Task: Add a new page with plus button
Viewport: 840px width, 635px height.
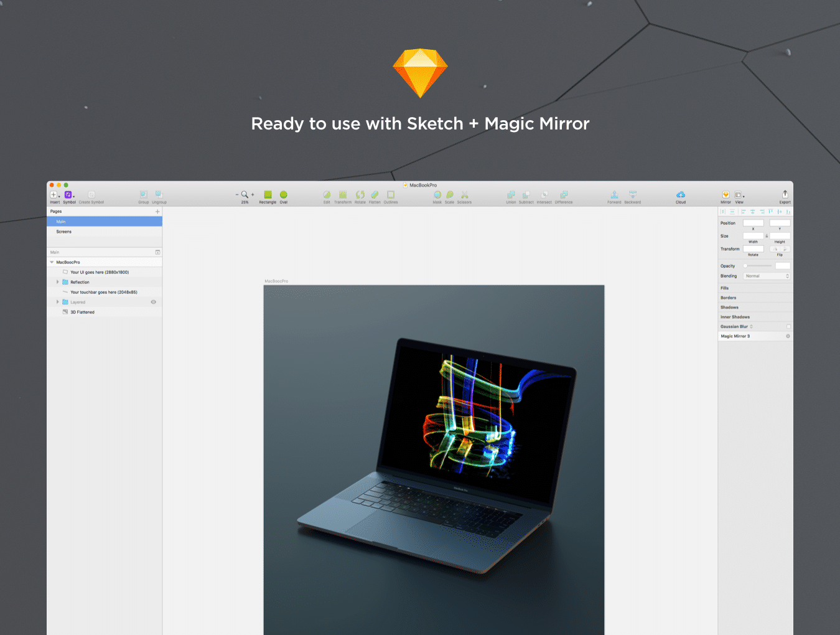Action: (157, 212)
